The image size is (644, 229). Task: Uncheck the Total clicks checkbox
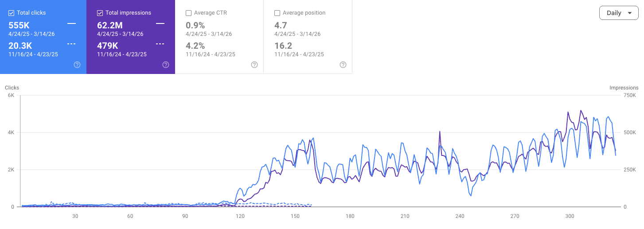(12, 13)
